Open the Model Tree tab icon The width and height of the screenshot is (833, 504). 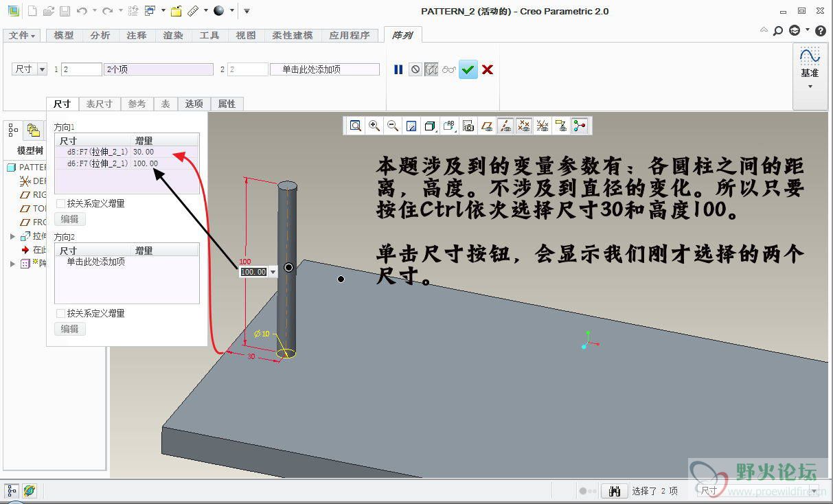[14, 130]
